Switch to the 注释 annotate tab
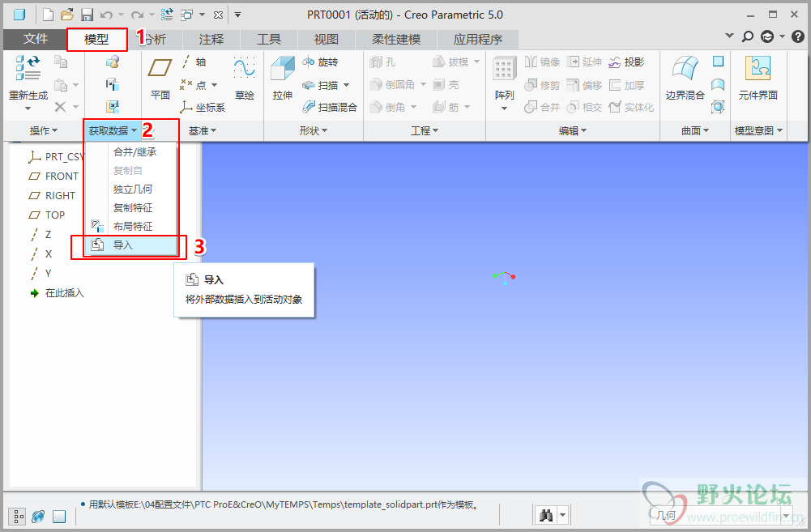Screen dimensions: 811x532 (x=211, y=40)
